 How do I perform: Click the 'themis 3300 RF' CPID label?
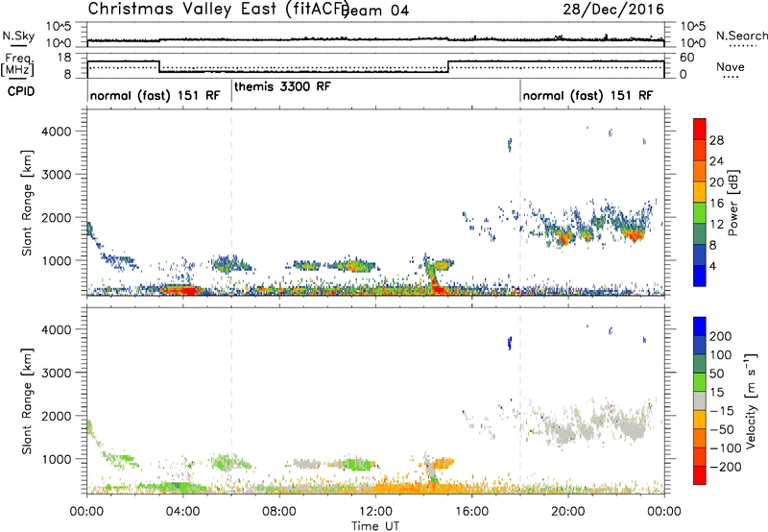(x=282, y=86)
